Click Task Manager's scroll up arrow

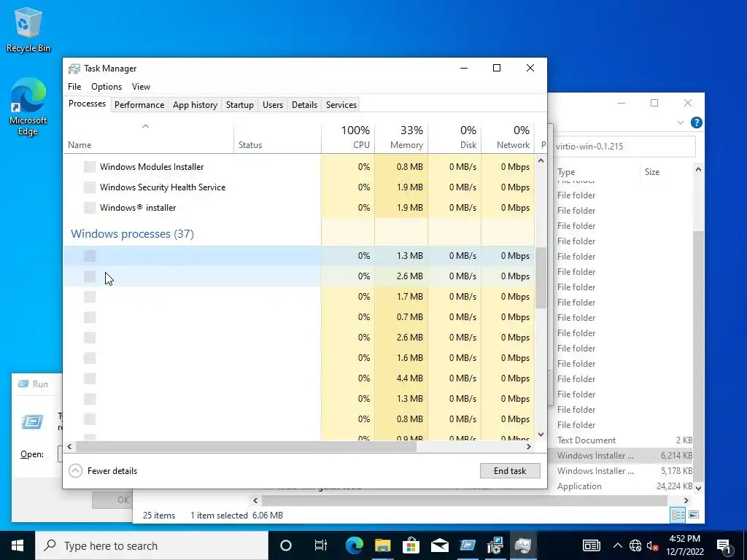click(x=541, y=161)
